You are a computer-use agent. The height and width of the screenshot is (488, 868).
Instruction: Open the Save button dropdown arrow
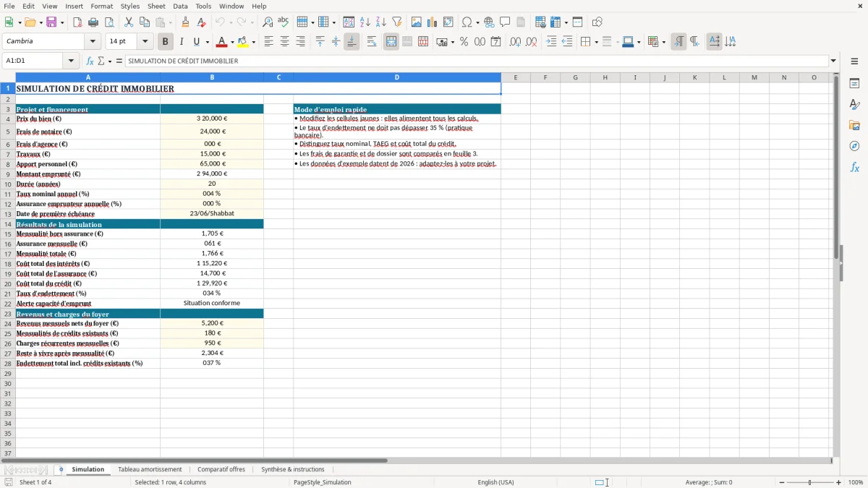coord(62,22)
